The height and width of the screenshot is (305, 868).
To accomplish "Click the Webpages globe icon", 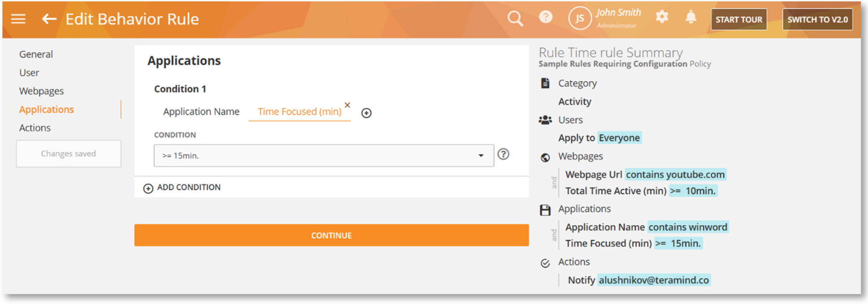I will point(545,157).
